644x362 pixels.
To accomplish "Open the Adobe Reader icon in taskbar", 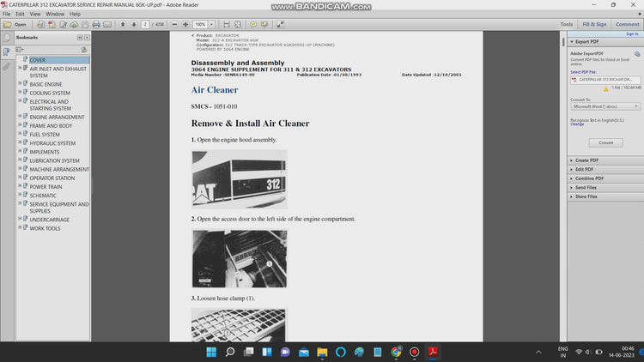I will point(433,352).
